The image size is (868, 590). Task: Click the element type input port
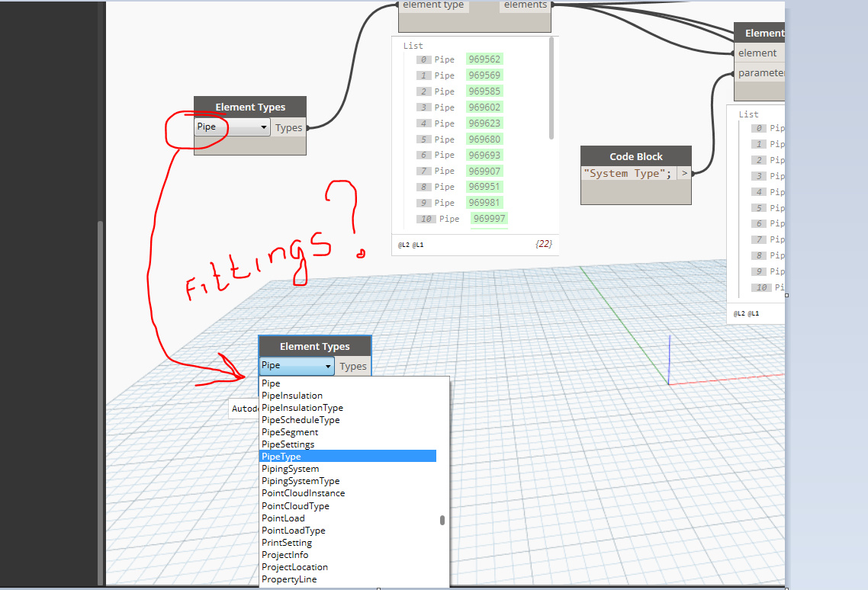tap(433, 5)
